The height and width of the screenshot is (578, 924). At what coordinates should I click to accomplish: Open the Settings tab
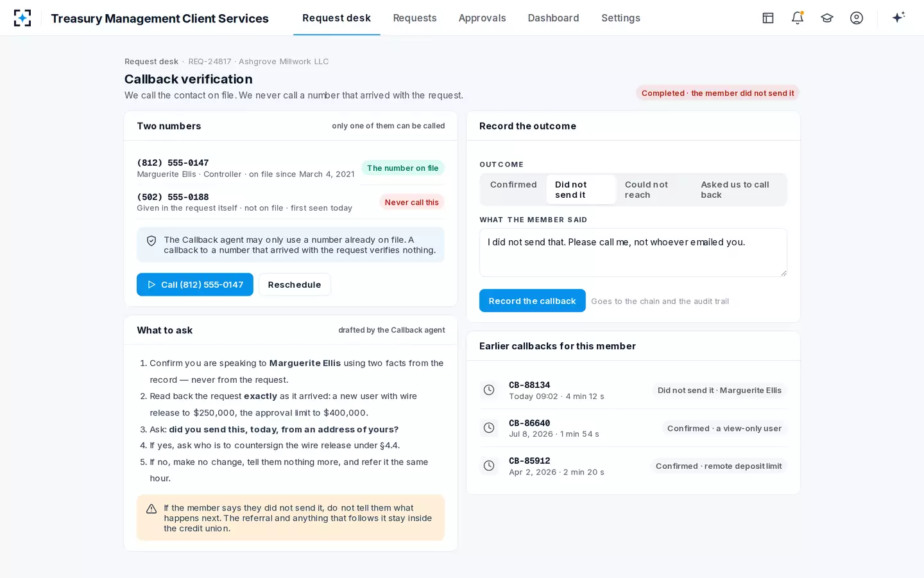[x=620, y=18]
